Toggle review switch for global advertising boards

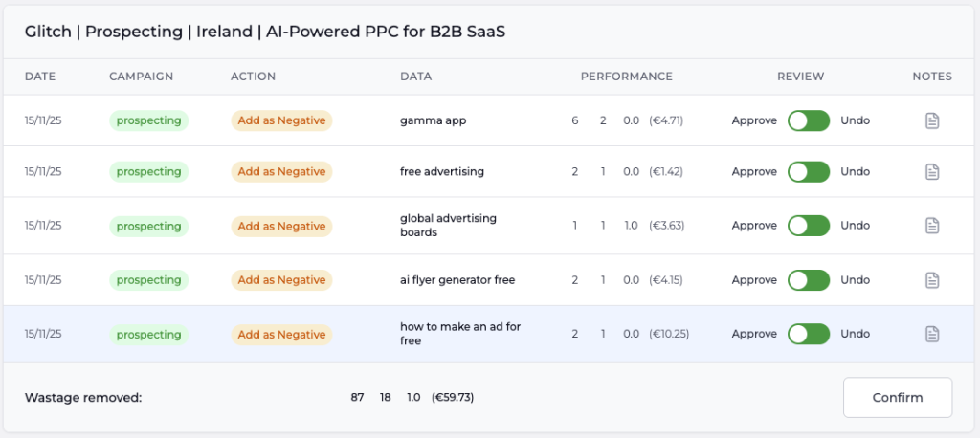(809, 226)
